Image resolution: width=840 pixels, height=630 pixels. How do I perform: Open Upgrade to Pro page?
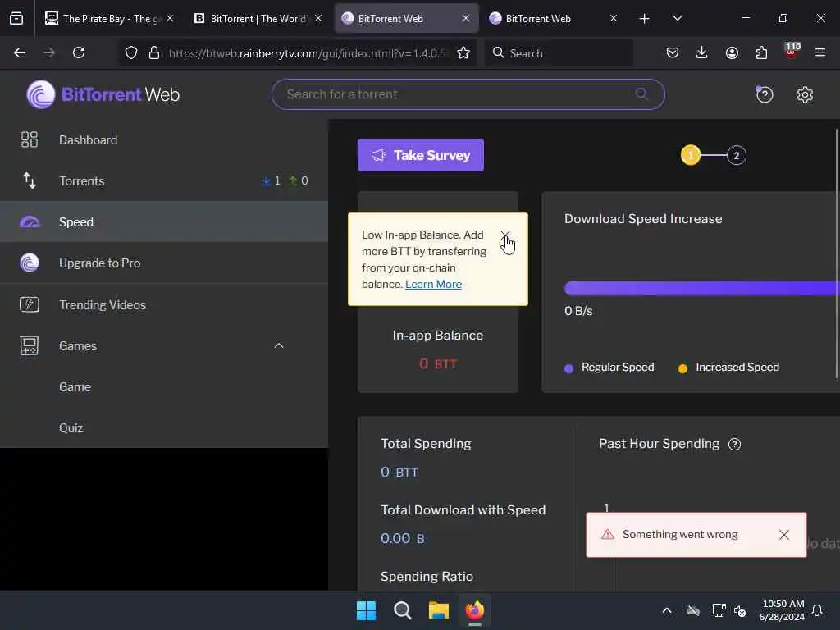(x=164, y=263)
